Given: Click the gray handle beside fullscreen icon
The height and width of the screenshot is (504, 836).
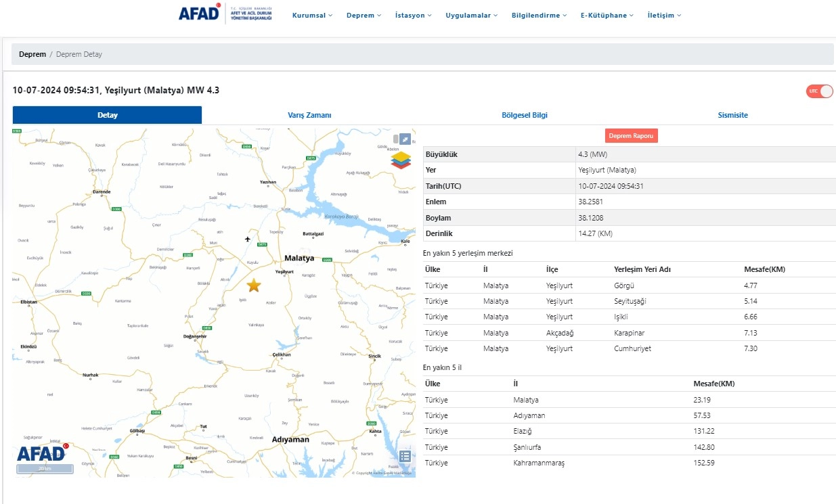Looking at the screenshot, I should (396, 139).
